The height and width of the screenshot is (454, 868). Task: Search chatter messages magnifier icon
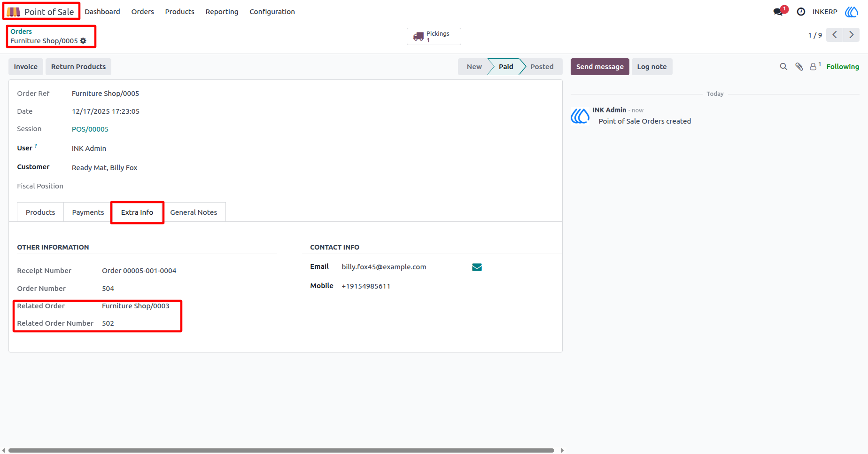click(x=783, y=67)
